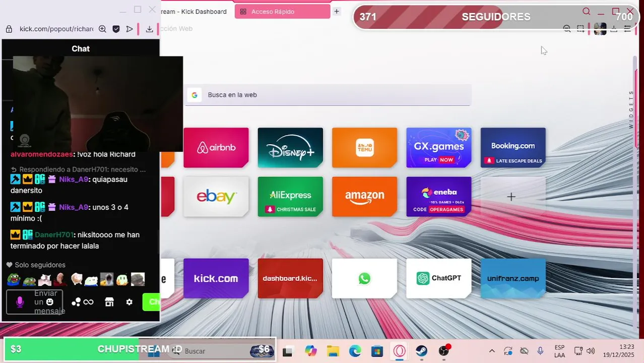Click username DanerH701 in chat

coord(54,235)
